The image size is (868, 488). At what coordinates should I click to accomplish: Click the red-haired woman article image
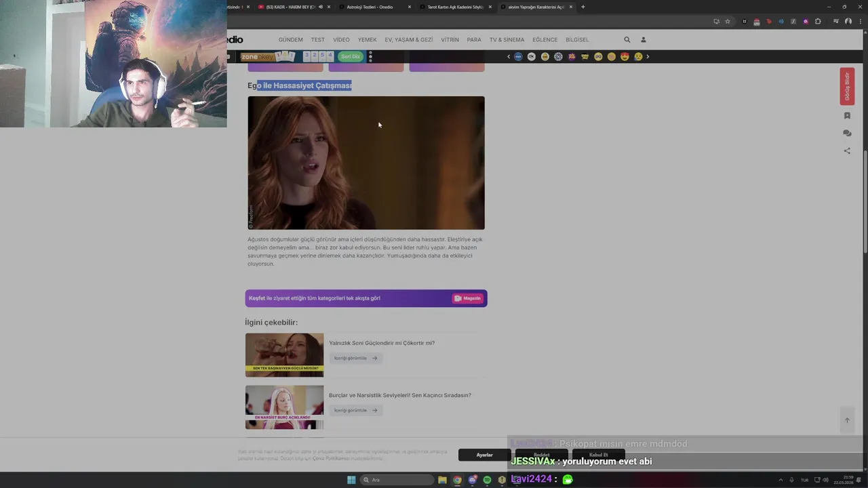(366, 163)
